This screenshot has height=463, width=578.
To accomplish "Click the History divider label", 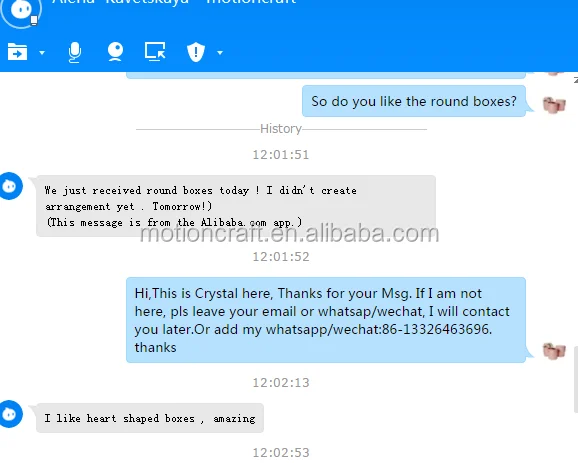I will pyautogui.click(x=281, y=129).
